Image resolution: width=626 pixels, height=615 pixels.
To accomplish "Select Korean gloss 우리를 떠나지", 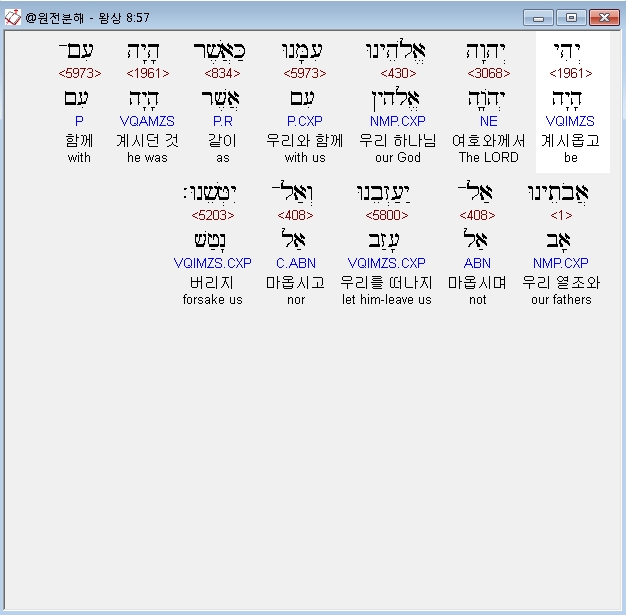I will [386, 283].
